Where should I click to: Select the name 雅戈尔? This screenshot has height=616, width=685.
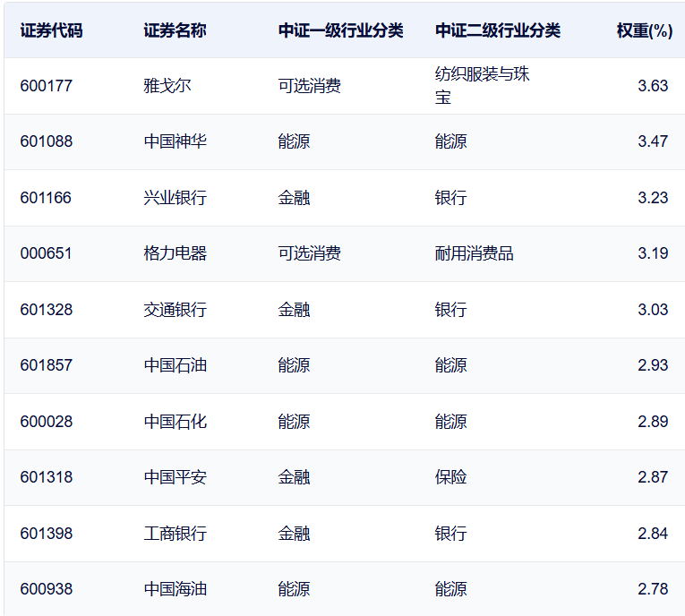tap(167, 86)
